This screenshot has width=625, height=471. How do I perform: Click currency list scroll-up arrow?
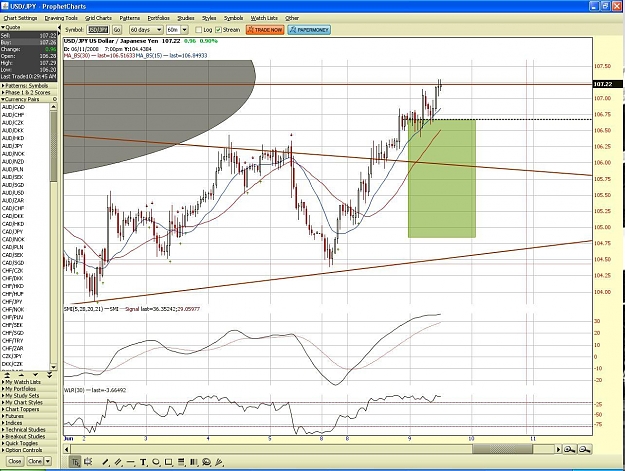[x=53, y=107]
